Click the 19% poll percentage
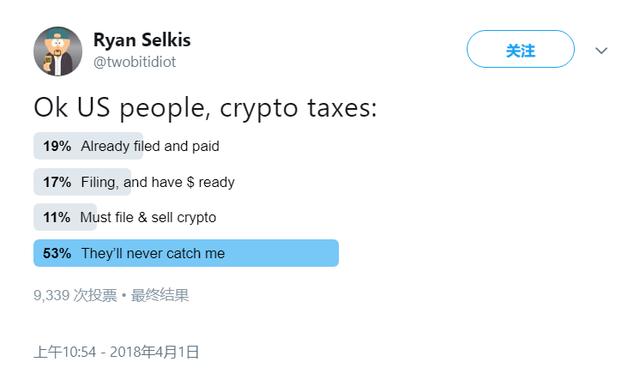Viewport: 640px width, 368px height. click(57, 146)
